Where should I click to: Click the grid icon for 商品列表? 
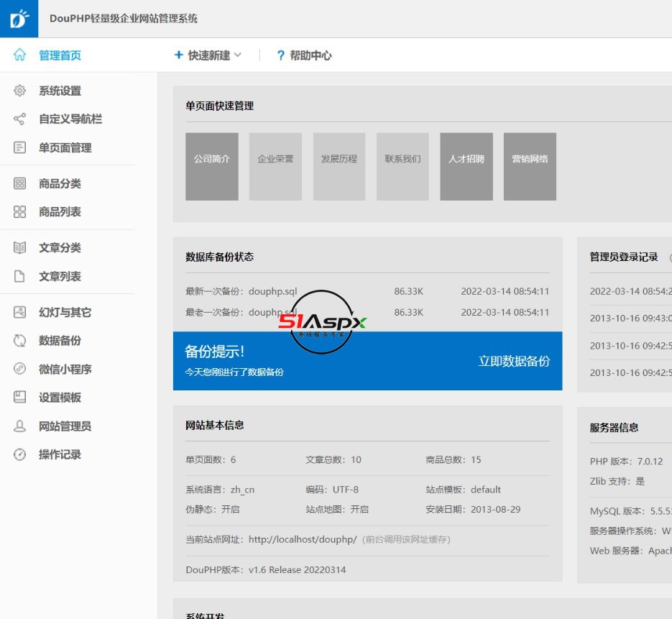pyautogui.click(x=20, y=212)
